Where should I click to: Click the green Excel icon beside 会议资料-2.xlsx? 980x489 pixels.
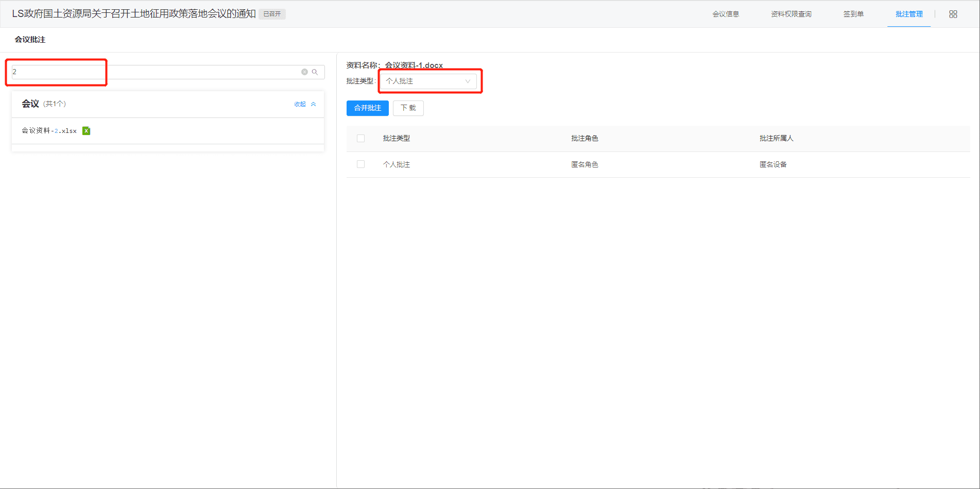tap(87, 131)
